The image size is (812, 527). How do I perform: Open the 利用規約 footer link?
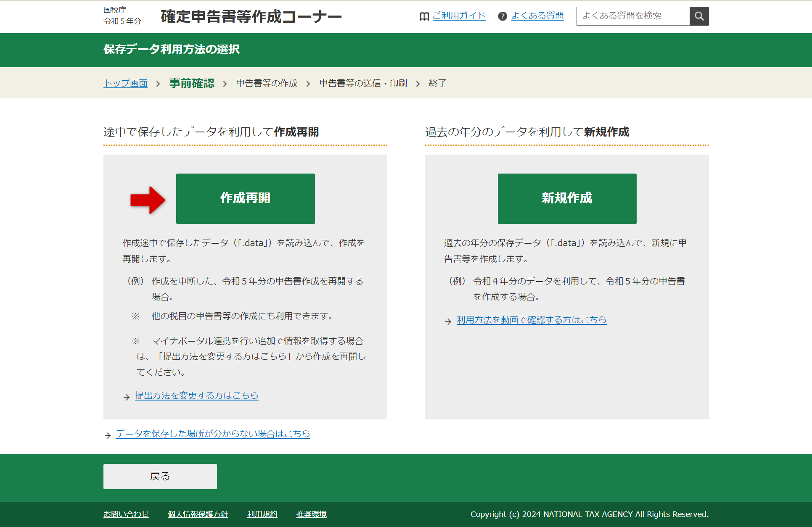pos(262,514)
